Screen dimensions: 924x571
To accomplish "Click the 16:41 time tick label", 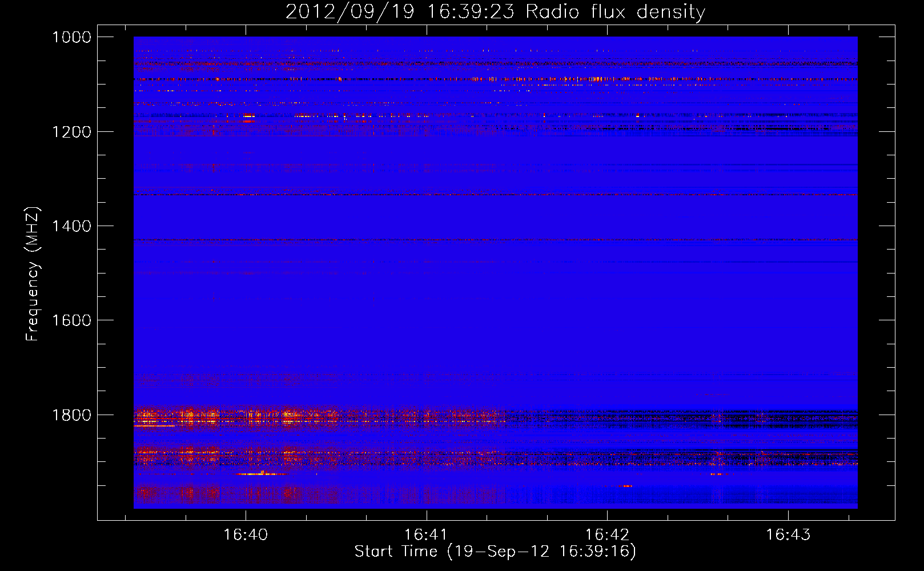I will point(426,534).
